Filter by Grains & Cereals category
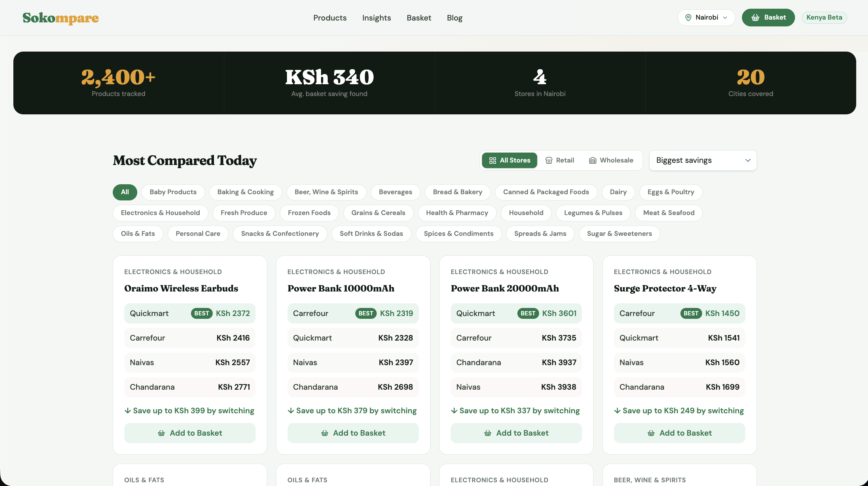The image size is (868, 486). [378, 213]
